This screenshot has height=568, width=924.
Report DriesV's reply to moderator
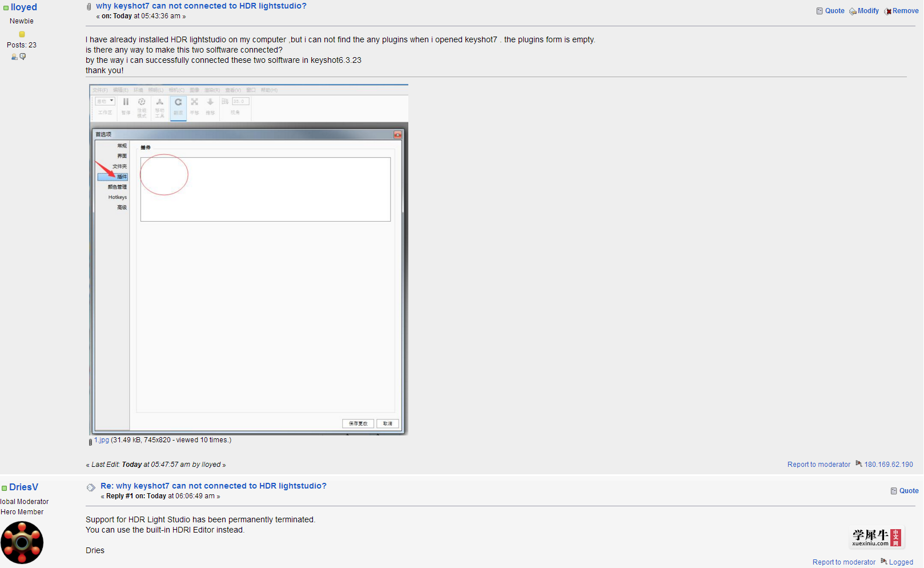click(x=844, y=562)
